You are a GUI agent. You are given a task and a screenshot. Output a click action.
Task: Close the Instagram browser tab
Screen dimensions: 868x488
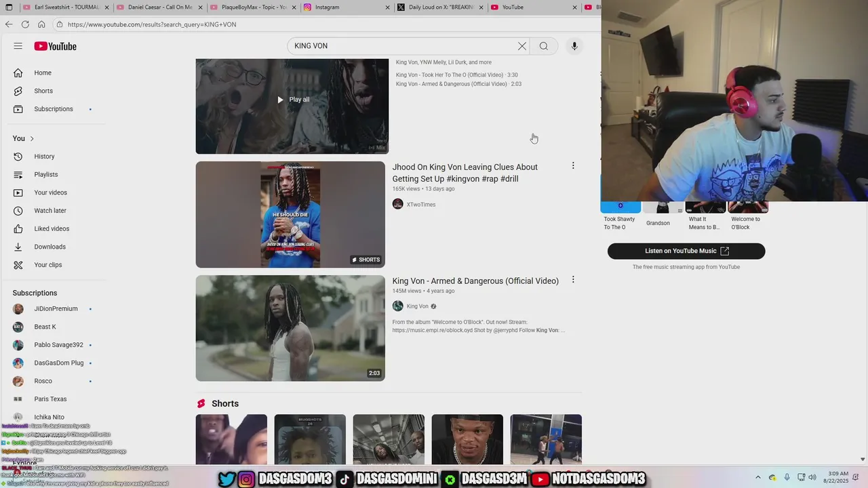tap(388, 7)
